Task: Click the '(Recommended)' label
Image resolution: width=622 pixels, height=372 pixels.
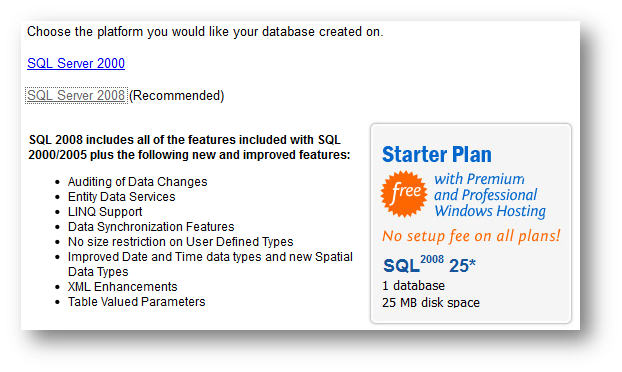Action: [177, 96]
